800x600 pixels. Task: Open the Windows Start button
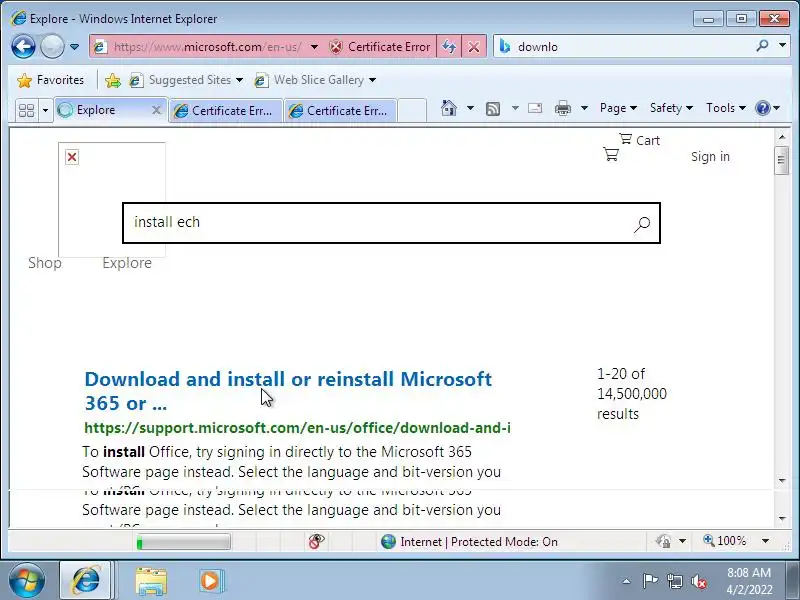[26, 581]
